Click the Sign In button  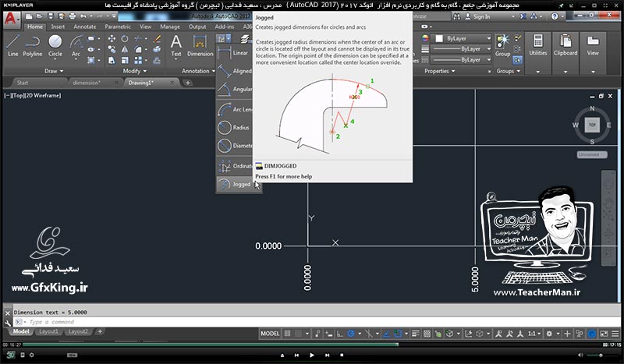tap(477, 16)
